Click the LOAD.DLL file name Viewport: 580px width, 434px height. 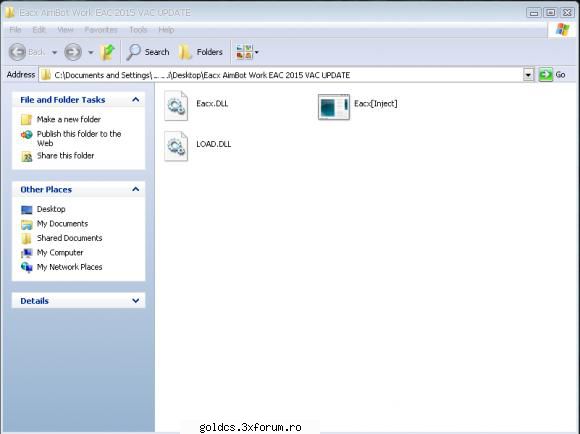click(x=213, y=144)
